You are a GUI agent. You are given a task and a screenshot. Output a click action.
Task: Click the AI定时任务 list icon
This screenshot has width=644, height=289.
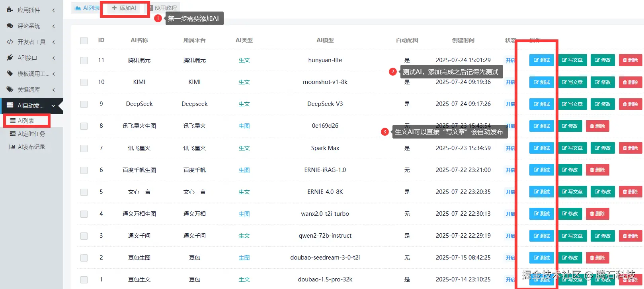pos(12,134)
